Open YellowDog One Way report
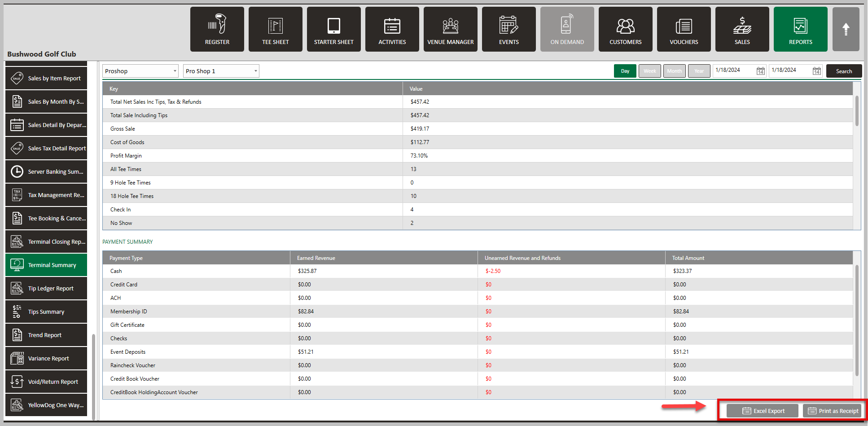This screenshot has width=868, height=426. click(x=46, y=405)
